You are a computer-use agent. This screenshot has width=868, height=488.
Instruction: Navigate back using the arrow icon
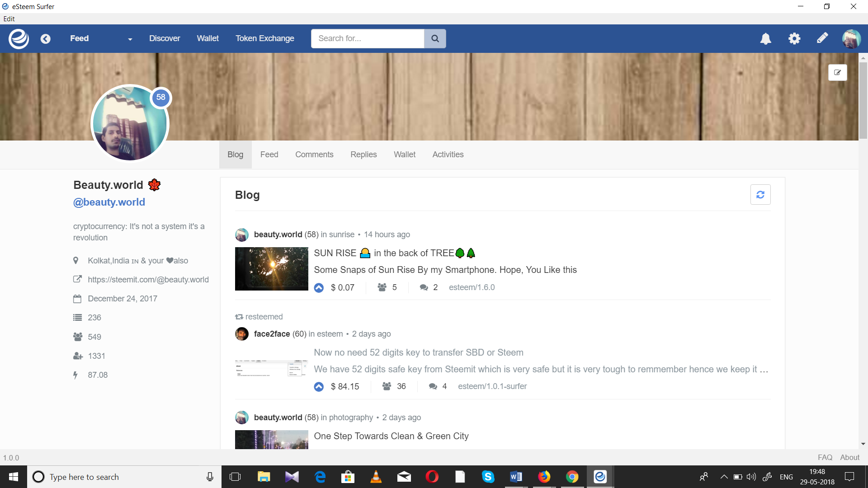tap(46, 38)
